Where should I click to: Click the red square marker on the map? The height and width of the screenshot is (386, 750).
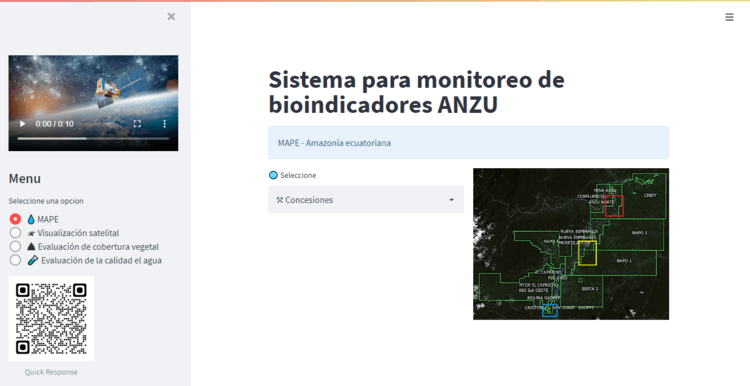point(614,206)
